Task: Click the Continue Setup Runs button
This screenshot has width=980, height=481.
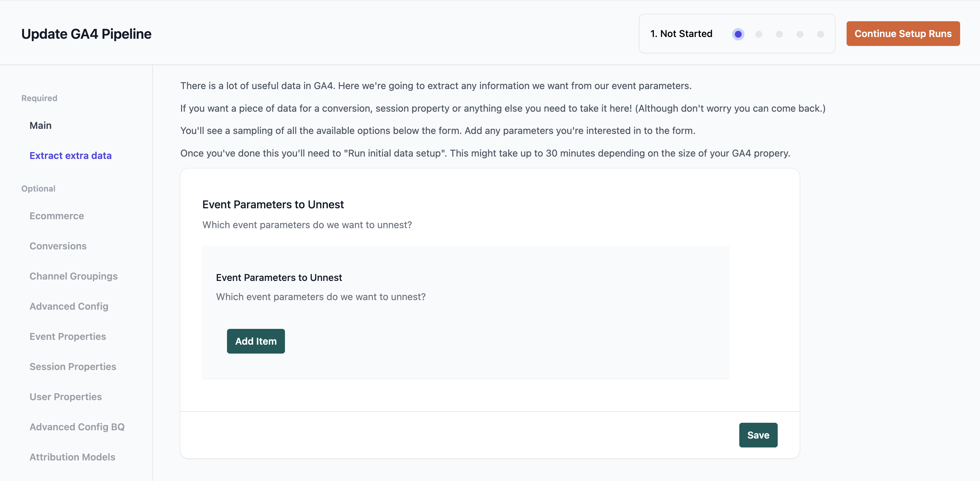Action: 903,34
